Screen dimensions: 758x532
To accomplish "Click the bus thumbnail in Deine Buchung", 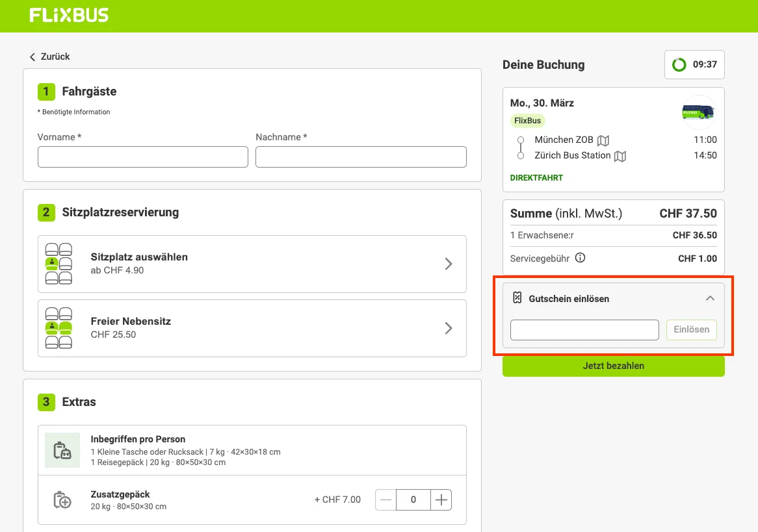I will pyautogui.click(x=698, y=112).
